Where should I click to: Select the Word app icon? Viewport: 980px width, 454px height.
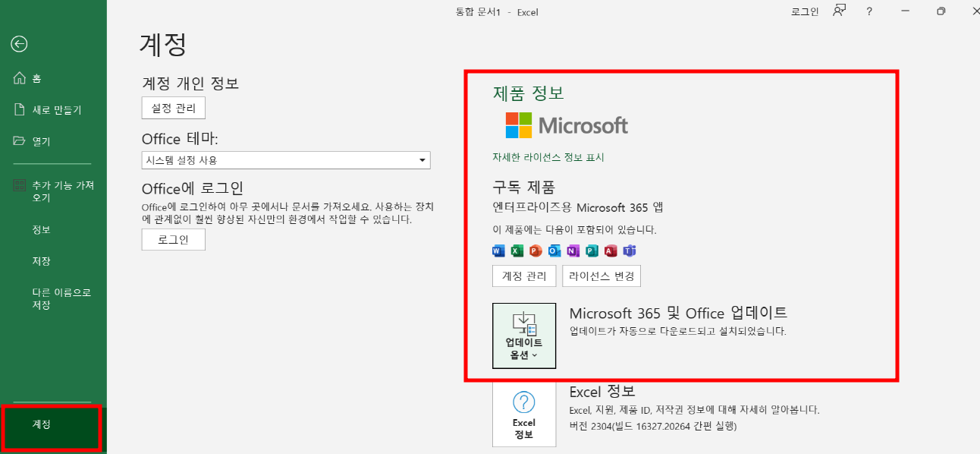pyautogui.click(x=498, y=251)
